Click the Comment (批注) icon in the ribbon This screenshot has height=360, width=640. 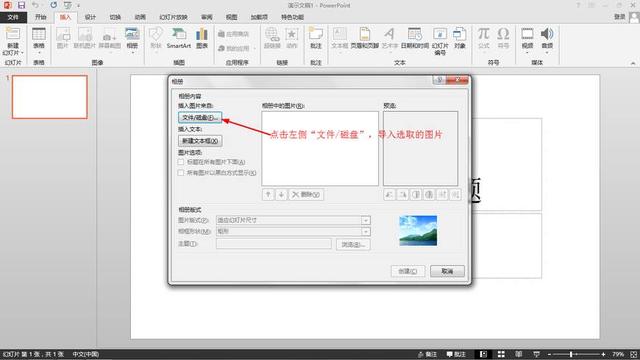pos(316,38)
